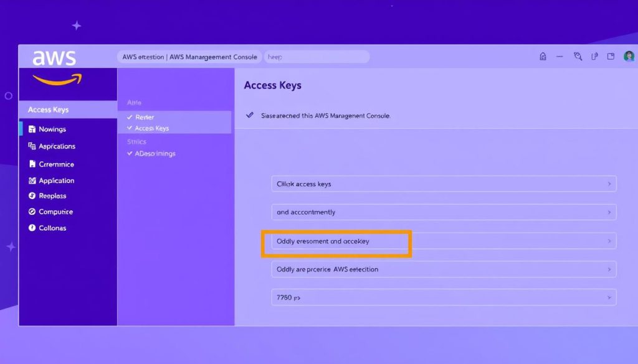Click the Collonas info icon
The width and height of the screenshot is (638, 364).
[x=32, y=228]
